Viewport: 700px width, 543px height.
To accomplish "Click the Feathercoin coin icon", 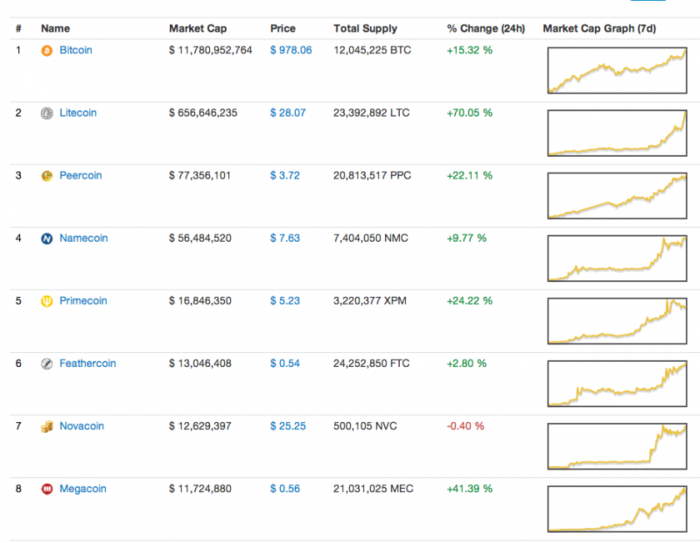I will pyautogui.click(x=47, y=364).
